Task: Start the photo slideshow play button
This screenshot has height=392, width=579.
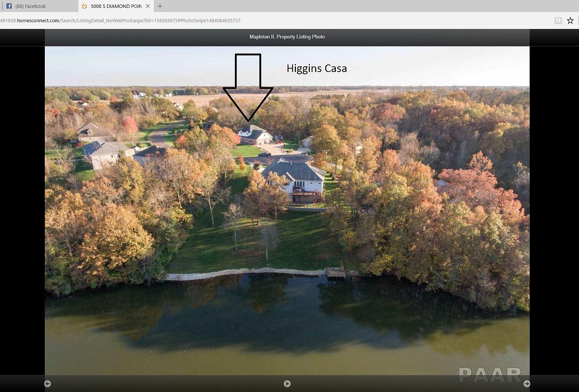Action: tap(287, 384)
